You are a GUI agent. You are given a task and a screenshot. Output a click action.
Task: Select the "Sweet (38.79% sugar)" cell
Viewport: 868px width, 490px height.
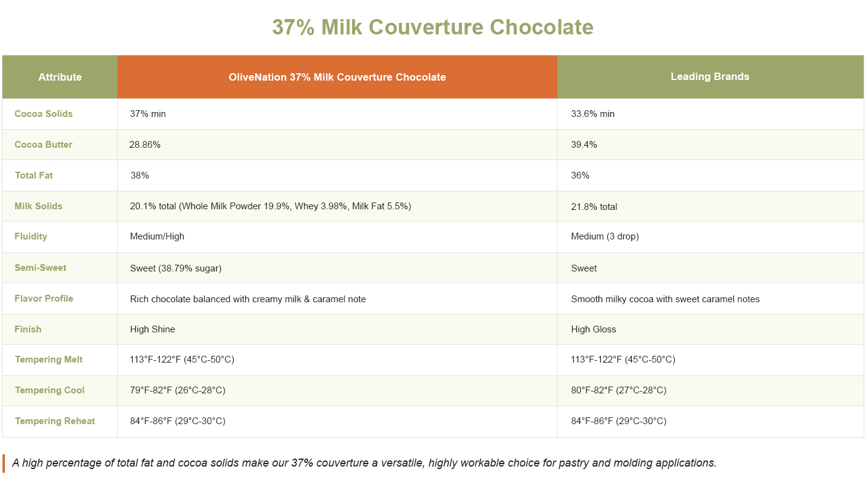(x=176, y=268)
